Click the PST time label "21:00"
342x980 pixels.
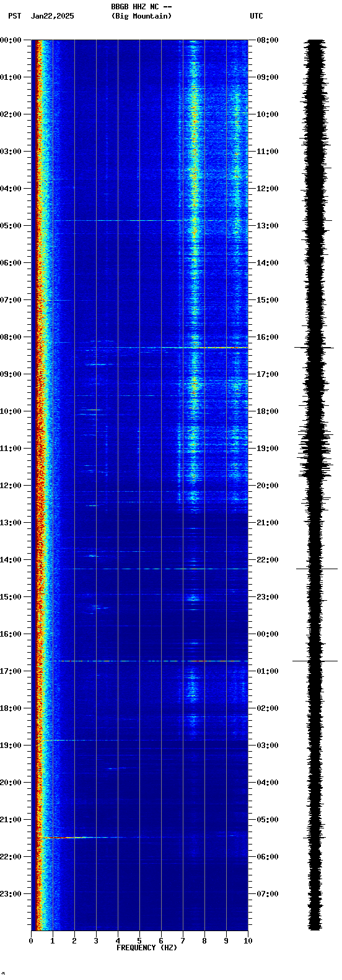pos(11,820)
